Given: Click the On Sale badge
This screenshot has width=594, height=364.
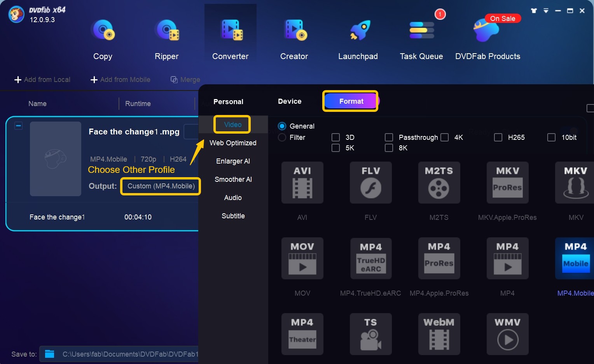Looking at the screenshot, I should (503, 19).
